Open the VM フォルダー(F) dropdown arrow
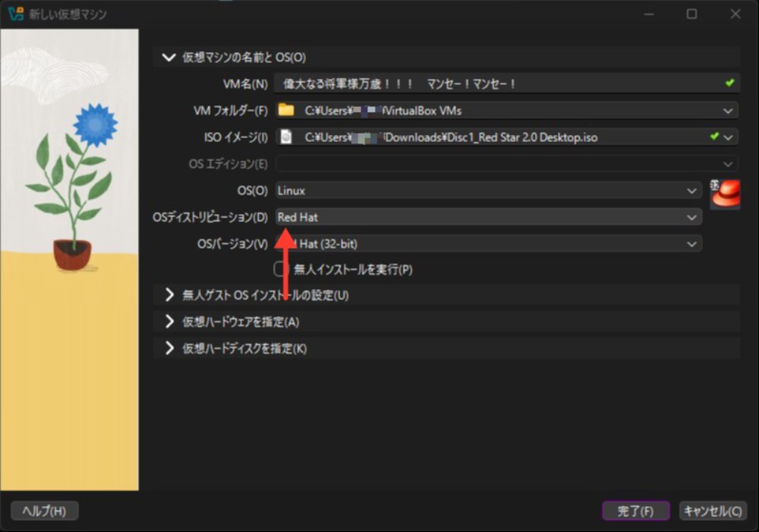 point(728,111)
